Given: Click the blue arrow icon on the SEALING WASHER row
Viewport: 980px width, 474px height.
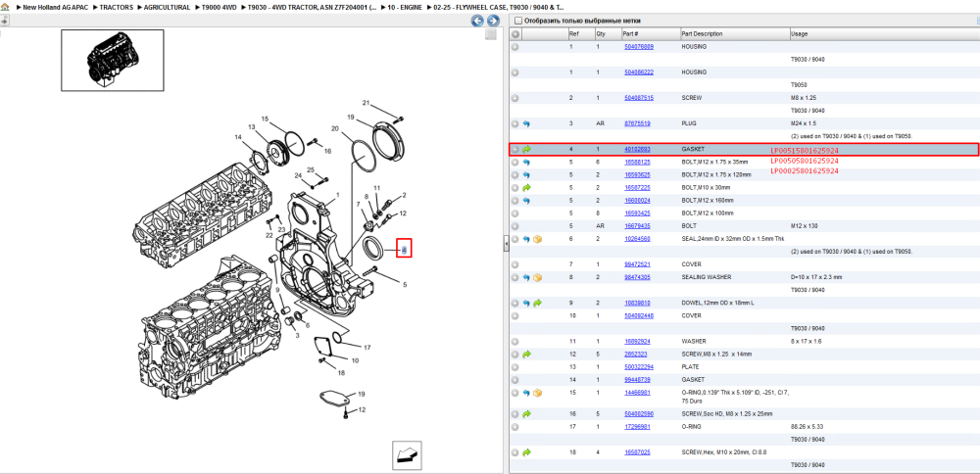Looking at the screenshot, I should click(x=527, y=277).
